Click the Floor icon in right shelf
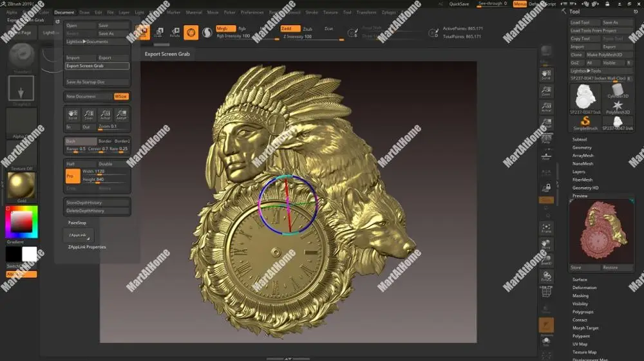Screen dimensions: 644x361 (546, 156)
